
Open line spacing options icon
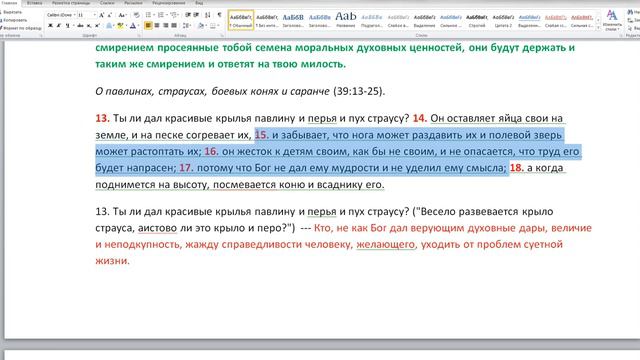tap(187, 26)
